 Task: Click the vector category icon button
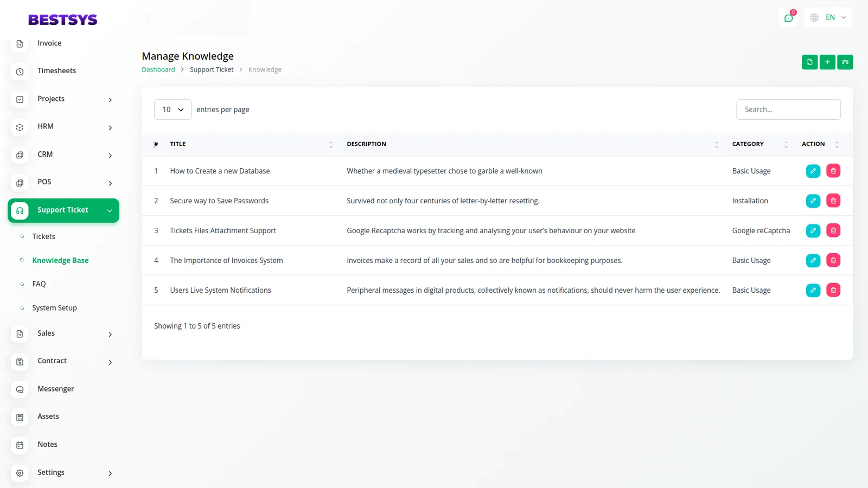pyautogui.click(x=845, y=62)
